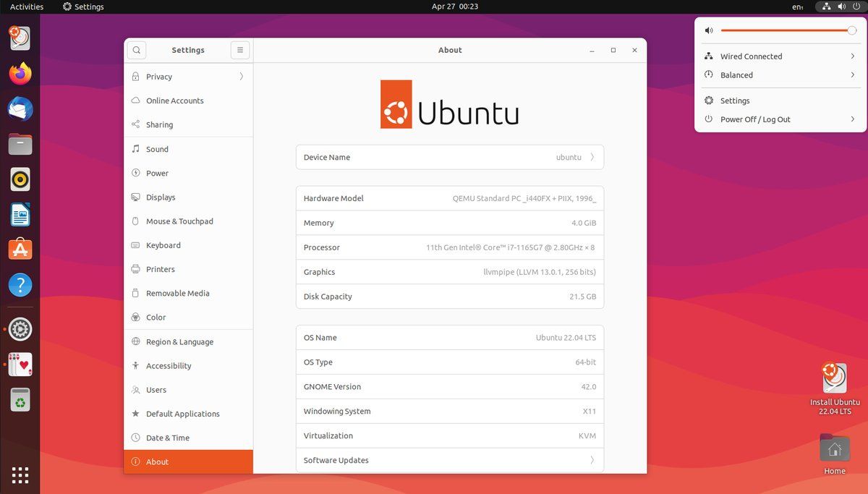The image size is (868, 494).
Task: Select Online Accounts in settings sidebar
Action: 189,101
